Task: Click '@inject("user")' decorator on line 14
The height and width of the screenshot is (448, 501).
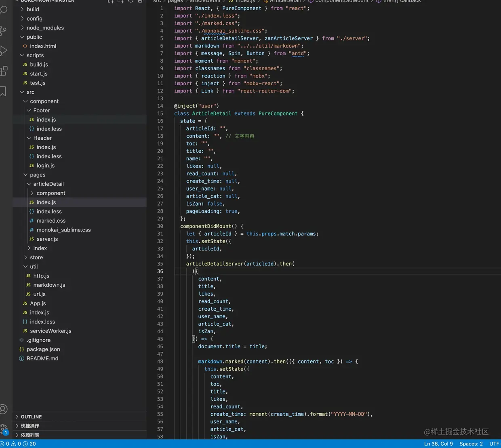Action: [196, 106]
